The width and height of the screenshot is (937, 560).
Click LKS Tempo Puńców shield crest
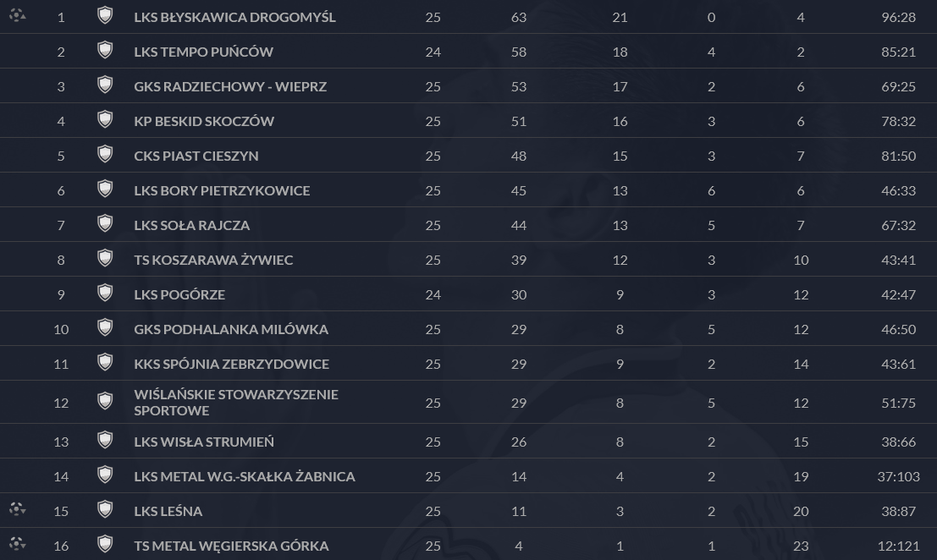(105, 50)
